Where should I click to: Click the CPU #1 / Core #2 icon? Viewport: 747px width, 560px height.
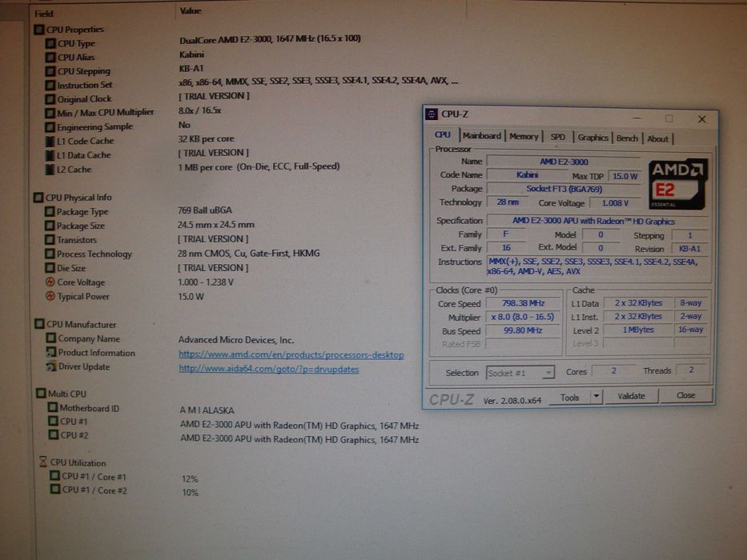pos(55,490)
